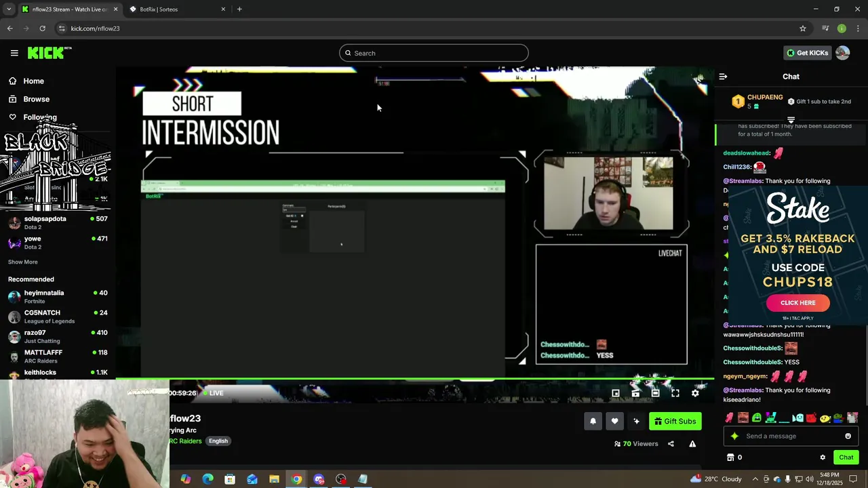This screenshot has width=868, height=488.
Task: Open a new browser tab
Action: [239, 9]
